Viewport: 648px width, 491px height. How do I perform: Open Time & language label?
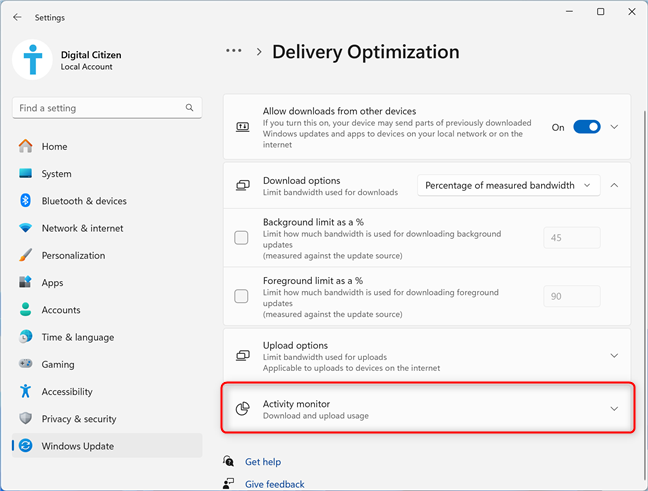click(x=78, y=337)
